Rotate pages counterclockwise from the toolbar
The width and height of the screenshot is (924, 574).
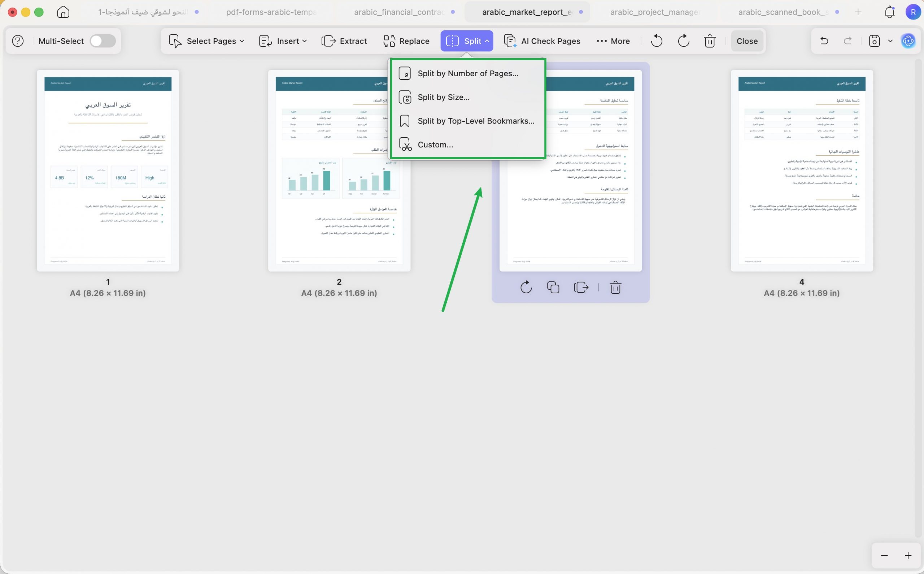657,41
